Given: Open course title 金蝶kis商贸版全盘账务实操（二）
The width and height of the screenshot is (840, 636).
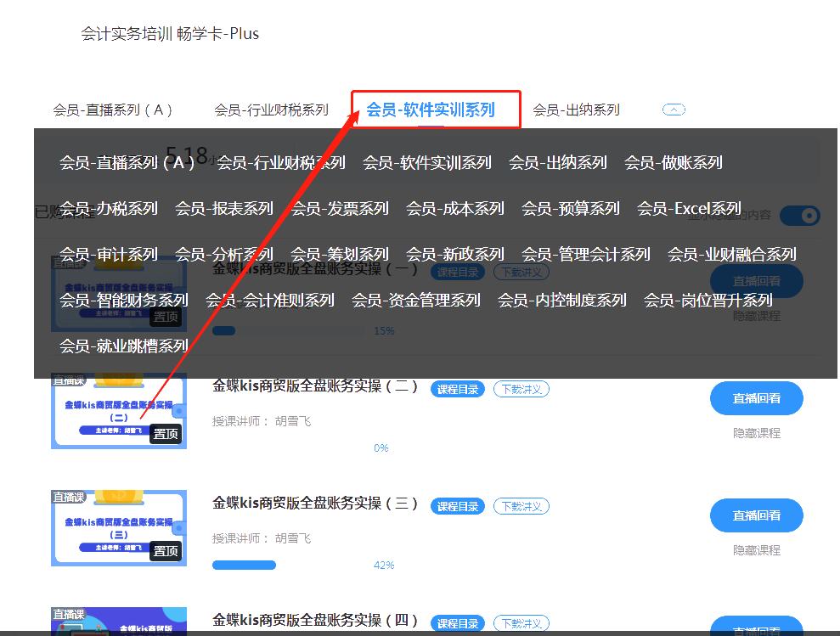Looking at the screenshot, I should 315,386.
